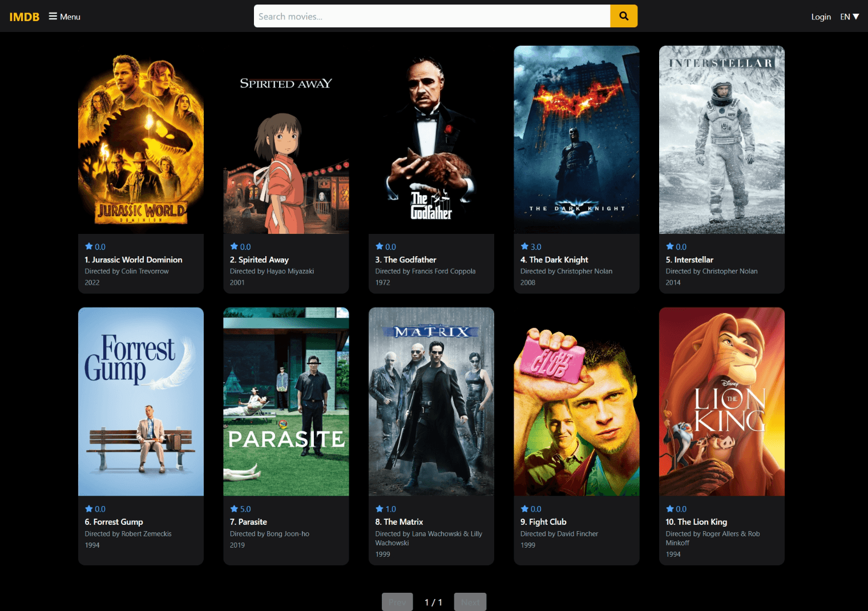Select the title 10. The Lion King
The height and width of the screenshot is (611, 868).
696,522
